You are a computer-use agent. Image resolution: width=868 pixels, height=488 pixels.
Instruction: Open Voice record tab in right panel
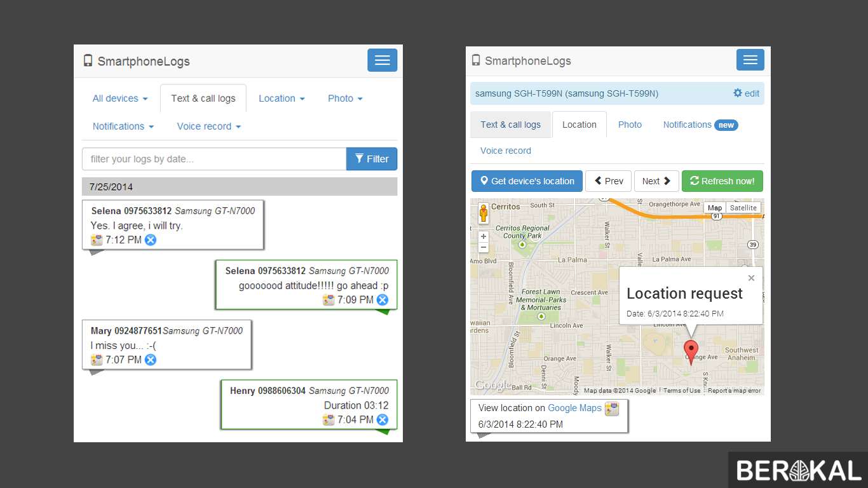506,151
